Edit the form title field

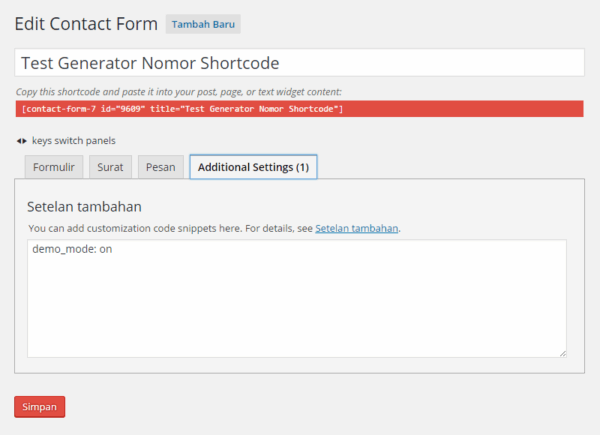tap(299, 63)
